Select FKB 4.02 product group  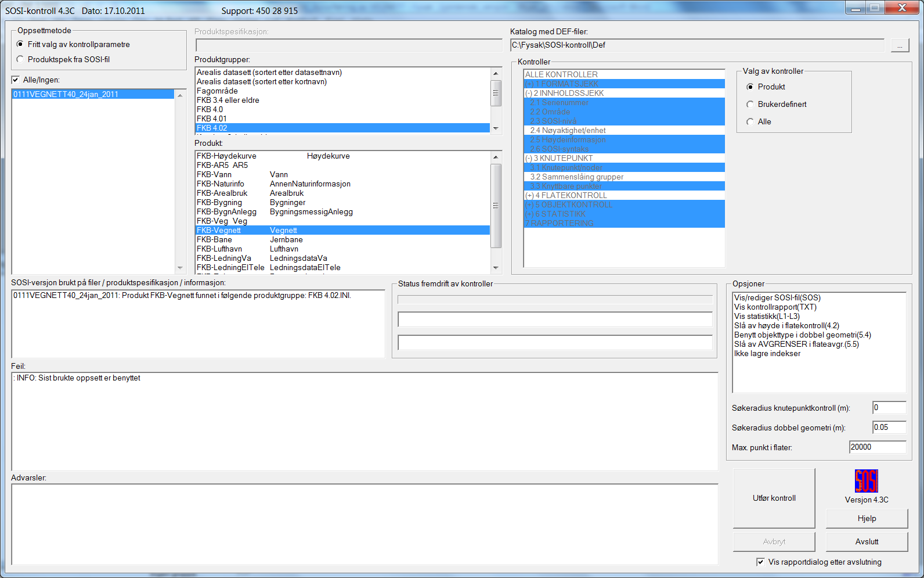pos(343,128)
